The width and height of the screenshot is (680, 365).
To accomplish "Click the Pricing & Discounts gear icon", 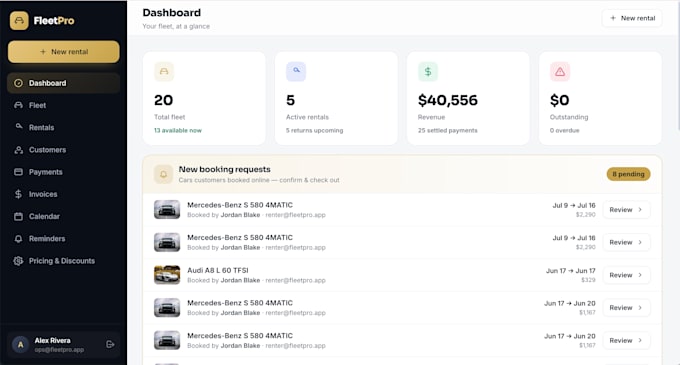I will pyautogui.click(x=18, y=261).
